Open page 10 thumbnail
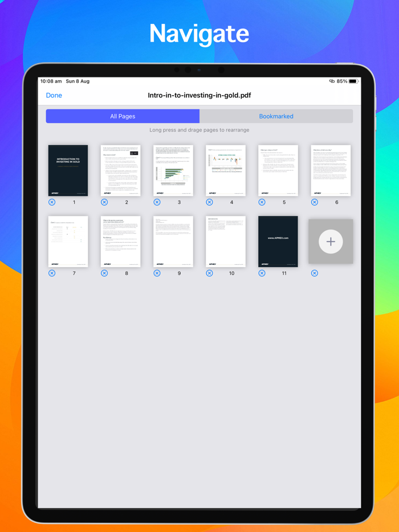This screenshot has height=532, width=399. tap(226, 242)
